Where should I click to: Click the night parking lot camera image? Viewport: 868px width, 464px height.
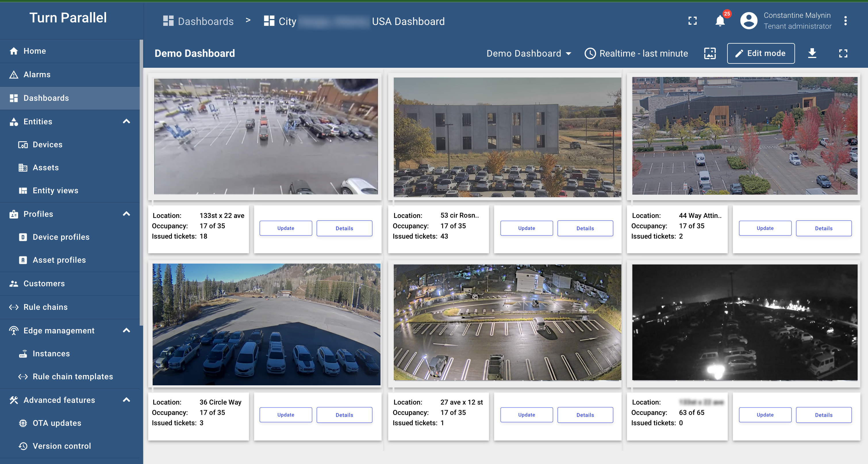pos(507,322)
